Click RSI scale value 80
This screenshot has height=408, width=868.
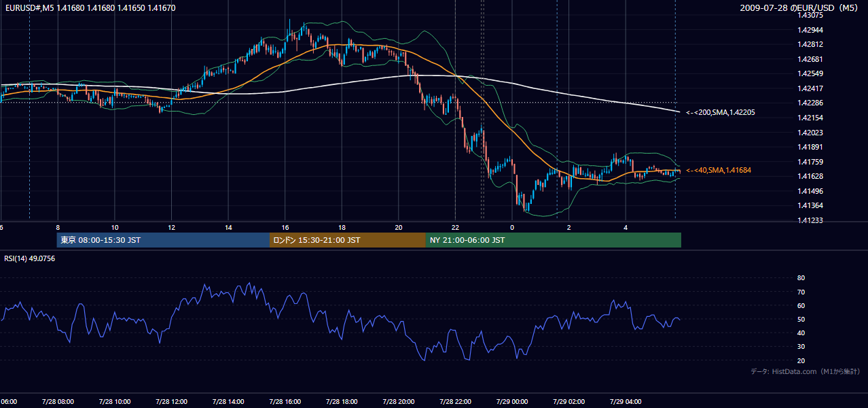click(801, 278)
